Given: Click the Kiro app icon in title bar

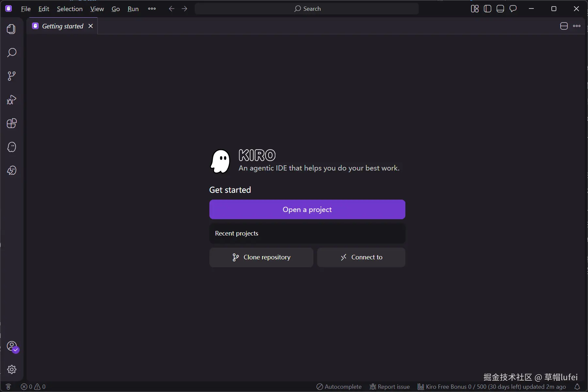Looking at the screenshot, I should [x=9, y=8].
